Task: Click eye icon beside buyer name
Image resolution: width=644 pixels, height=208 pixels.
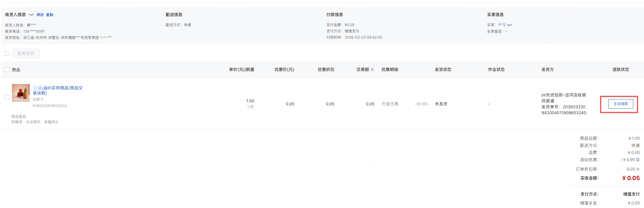Action: (509, 25)
